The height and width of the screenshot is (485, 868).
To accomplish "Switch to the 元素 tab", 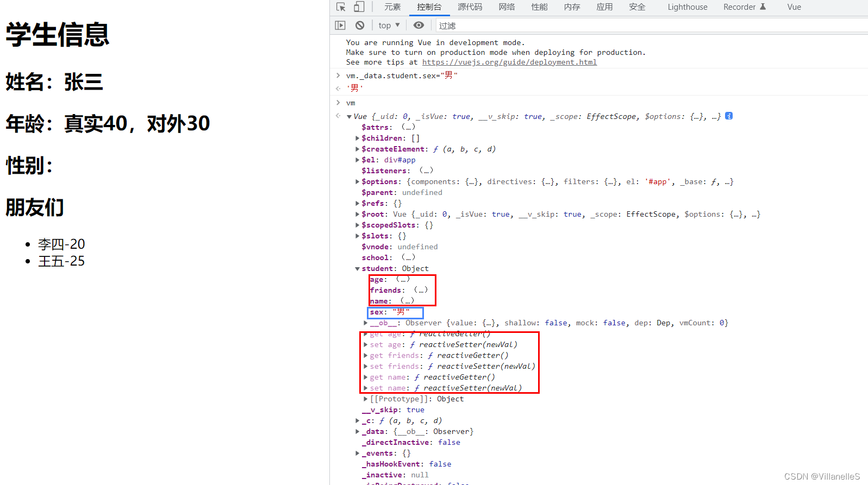I will point(392,7).
